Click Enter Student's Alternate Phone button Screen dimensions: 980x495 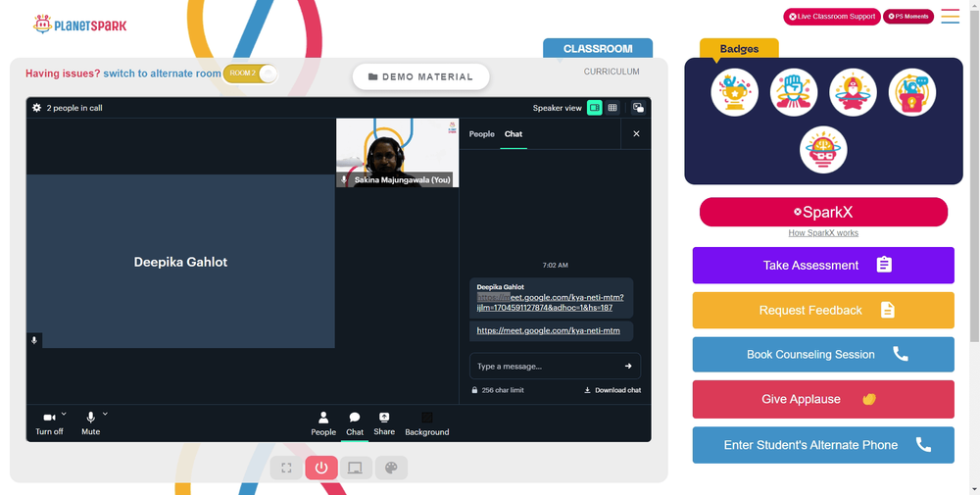pos(823,445)
